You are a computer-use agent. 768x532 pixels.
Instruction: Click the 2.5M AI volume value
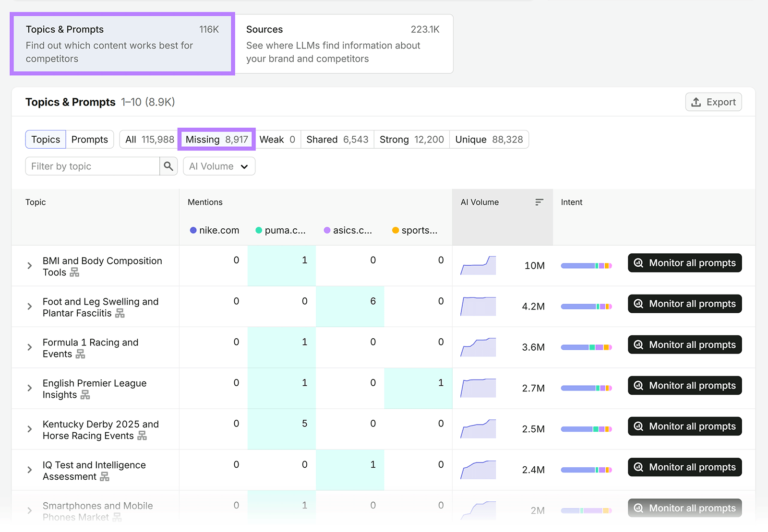pos(533,429)
